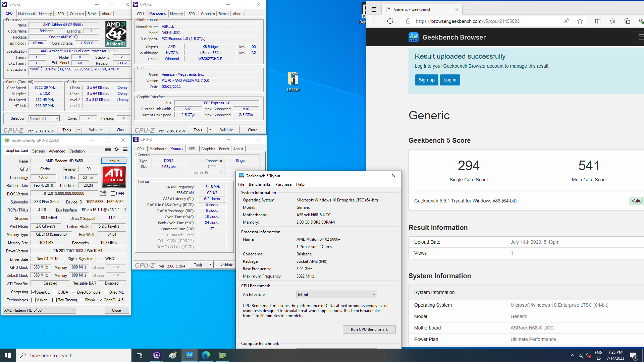Toggle the OpenGL 4.5 checkbox

pyautogui.click(x=101, y=300)
